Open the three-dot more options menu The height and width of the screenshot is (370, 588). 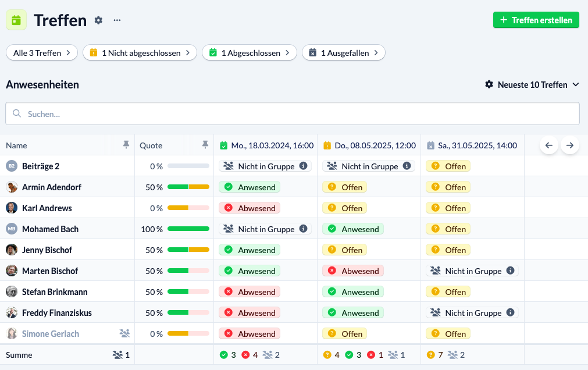[x=117, y=20]
